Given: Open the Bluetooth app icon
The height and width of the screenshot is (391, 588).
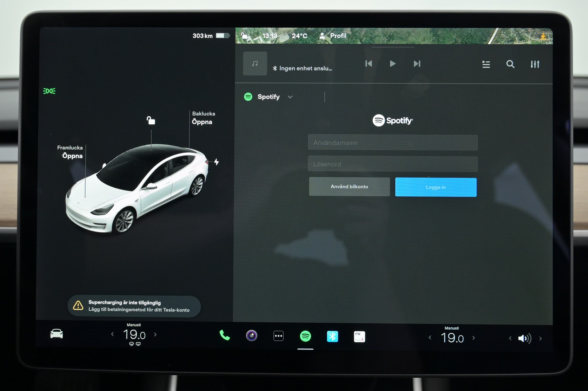Looking at the screenshot, I should click(332, 336).
